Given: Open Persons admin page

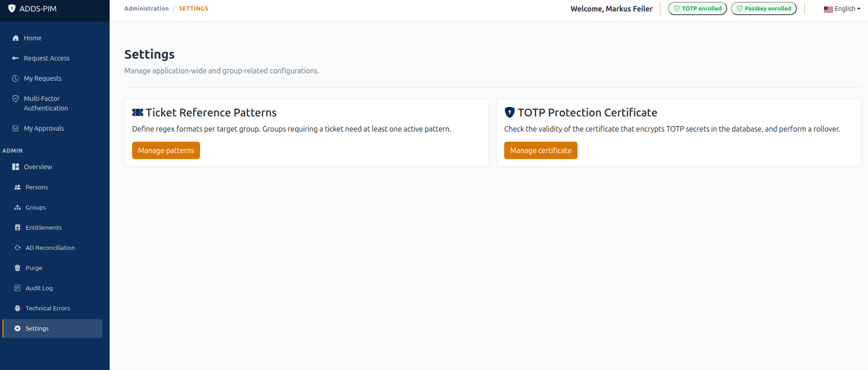Looking at the screenshot, I should pyautogui.click(x=52, y=187).
